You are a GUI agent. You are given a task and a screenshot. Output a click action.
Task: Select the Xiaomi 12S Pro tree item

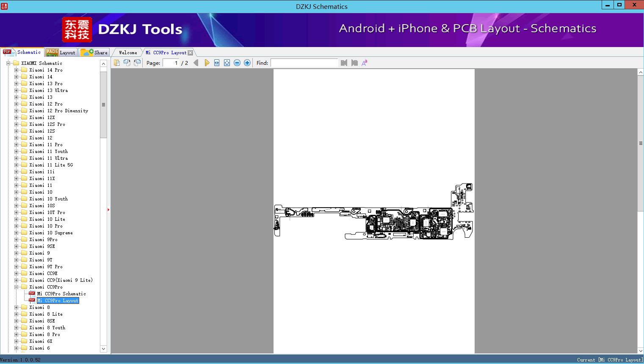[x=47, y=124]
